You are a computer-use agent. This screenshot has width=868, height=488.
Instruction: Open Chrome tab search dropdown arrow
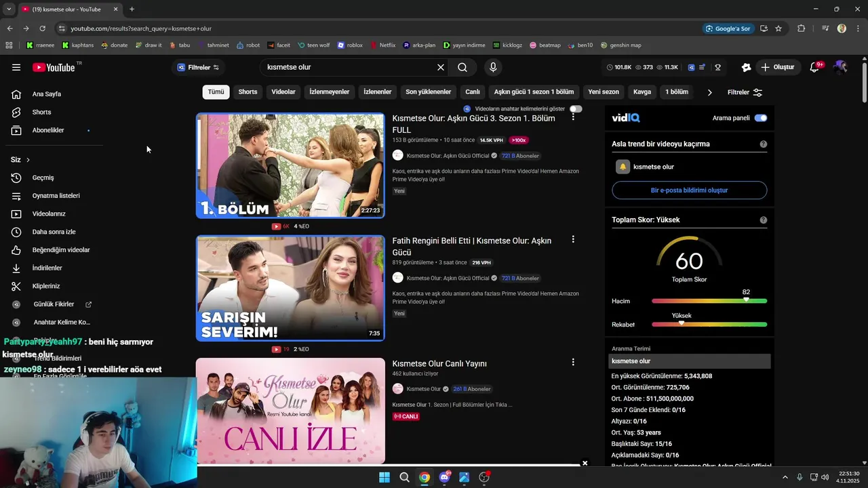pos(9,9)
